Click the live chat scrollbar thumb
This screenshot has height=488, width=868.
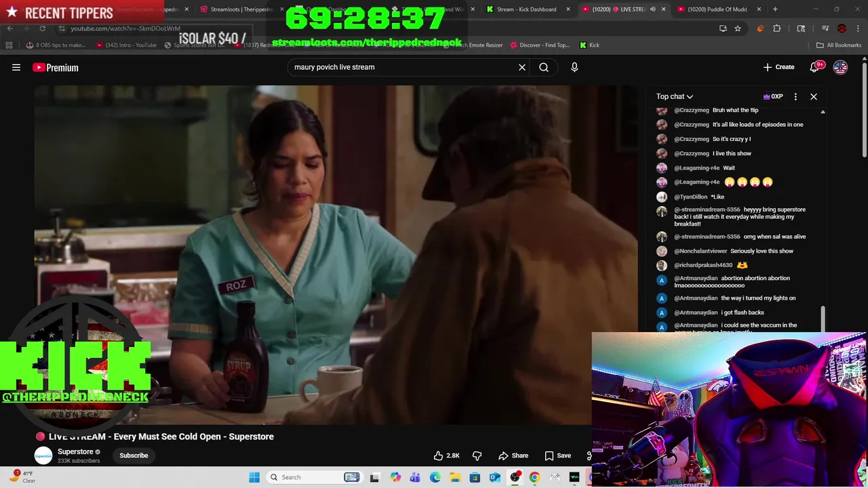click(823, 319)
